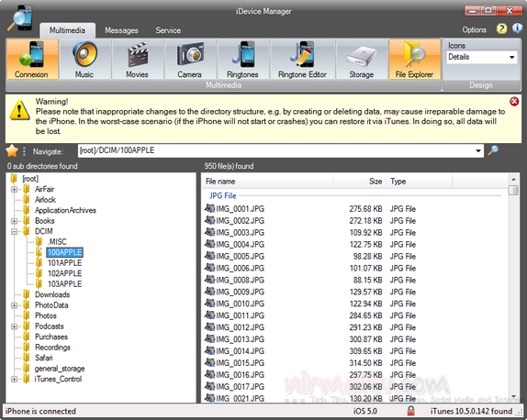This screenshot has width=527, height=420.
Task: Expand the iTunes_Control folder node
Action: point(14,380)
